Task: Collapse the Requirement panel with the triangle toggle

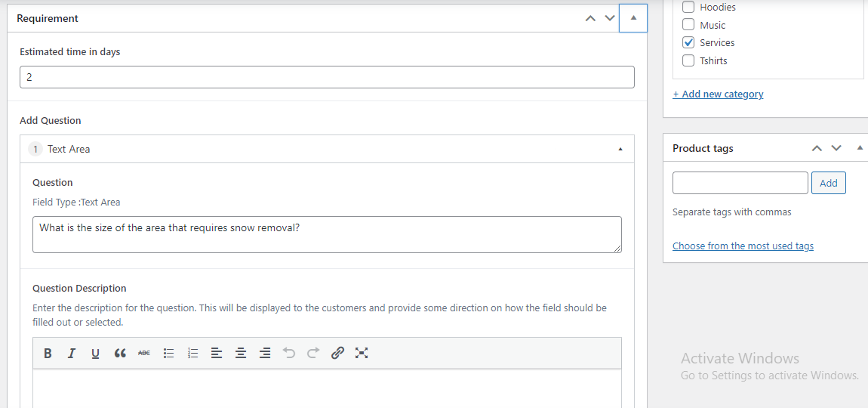Action: [x=633, y=18]
